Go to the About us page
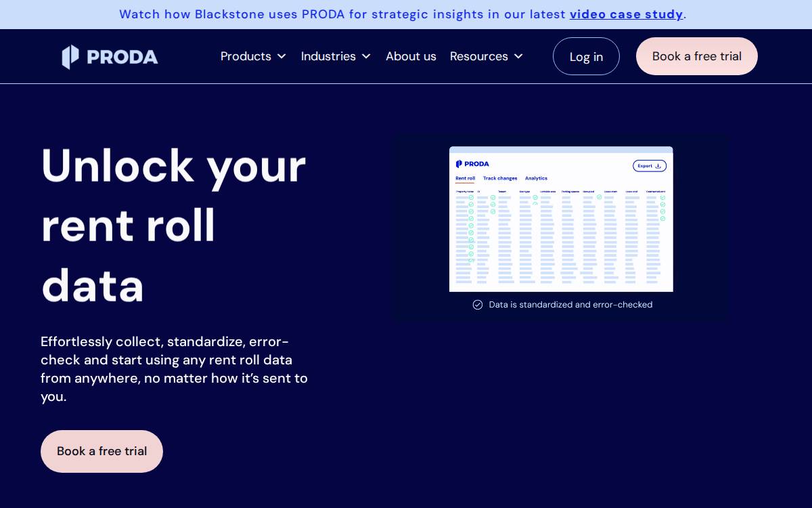 [411, 56]
